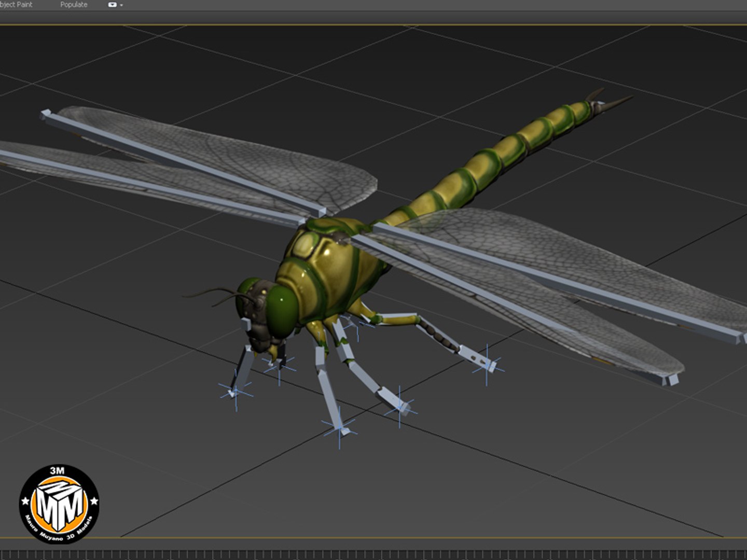Click the white ribbon minimize toggle icon
The height and width of the screenshot is (560, 747).
tap(112, 5)
